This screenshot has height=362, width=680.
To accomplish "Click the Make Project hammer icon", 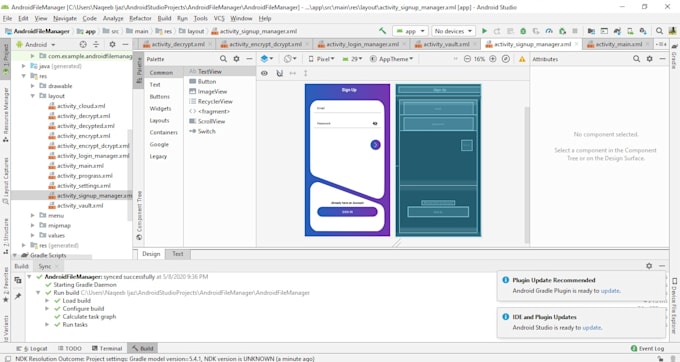I will (x=382, y=31).
